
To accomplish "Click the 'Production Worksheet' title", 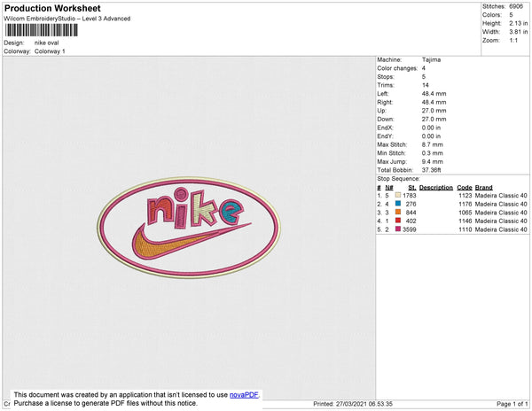I will click(x=52, y=8).
